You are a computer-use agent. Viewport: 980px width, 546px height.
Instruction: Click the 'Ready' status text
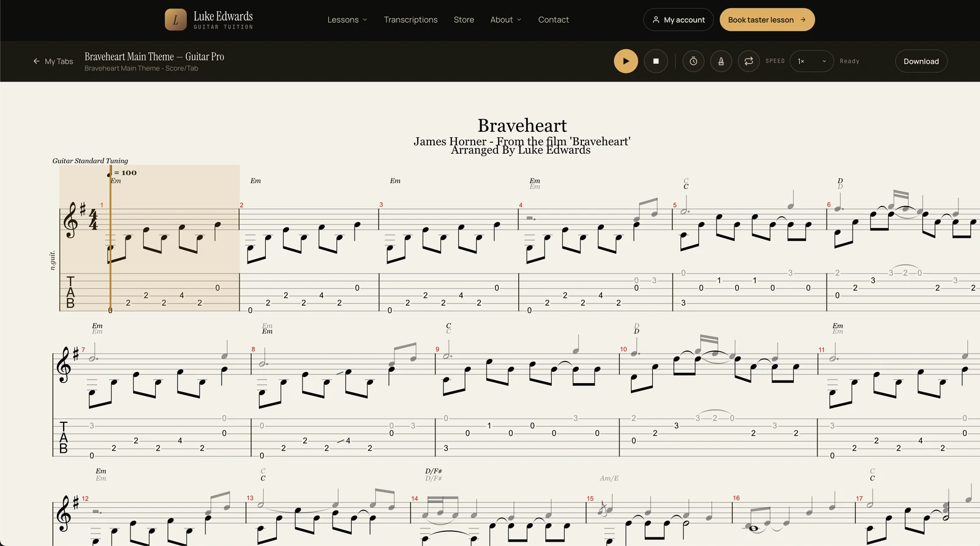[850, 61]
